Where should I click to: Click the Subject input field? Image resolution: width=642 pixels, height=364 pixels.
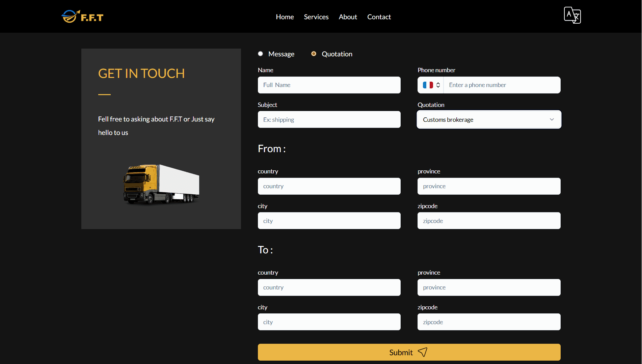point(329,120)
